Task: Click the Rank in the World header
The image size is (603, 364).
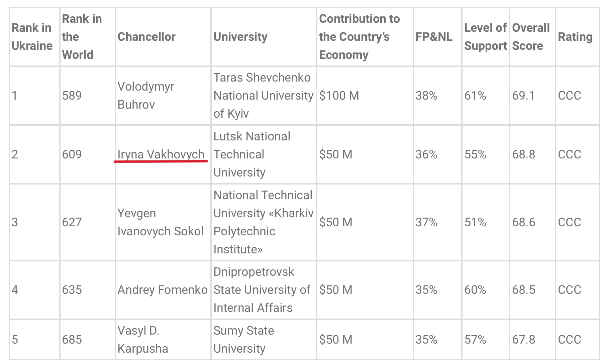Action: (x=82, y=37)
